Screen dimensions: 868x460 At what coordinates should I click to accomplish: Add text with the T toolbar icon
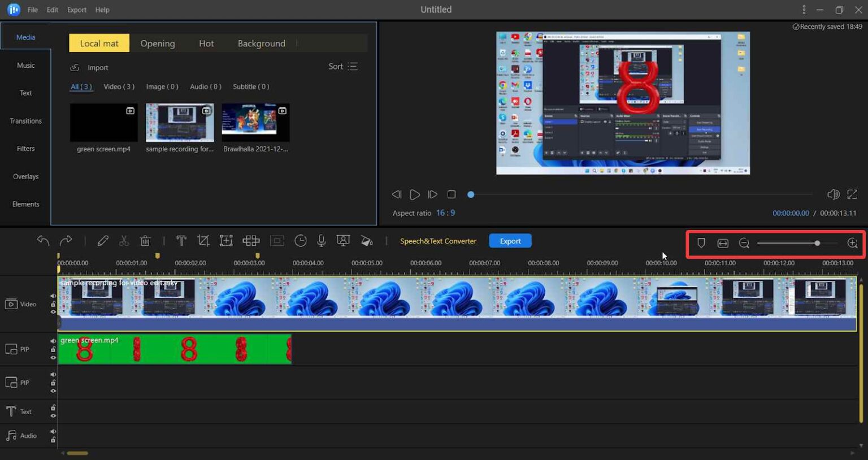181,241
